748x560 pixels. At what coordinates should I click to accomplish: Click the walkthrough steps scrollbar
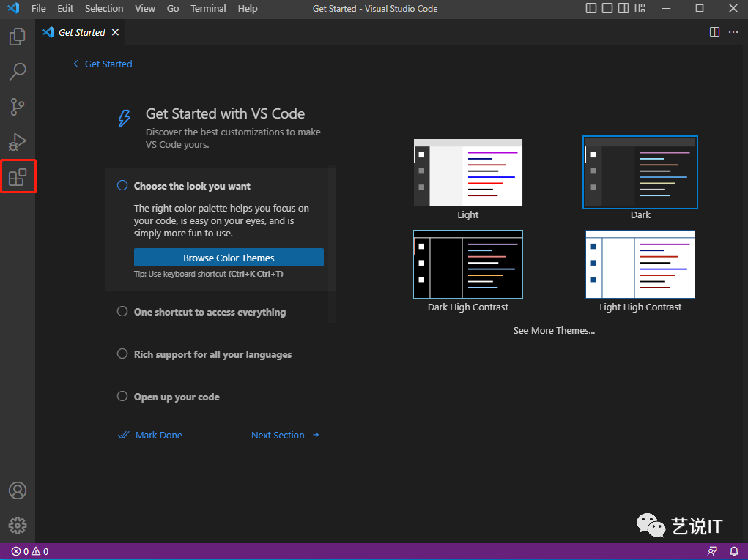click(332, 244)
